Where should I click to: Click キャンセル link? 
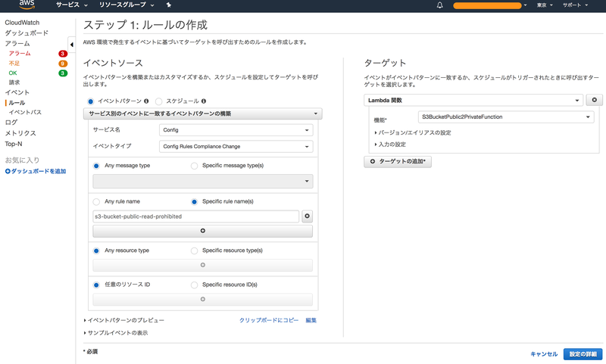pos(544,354)
